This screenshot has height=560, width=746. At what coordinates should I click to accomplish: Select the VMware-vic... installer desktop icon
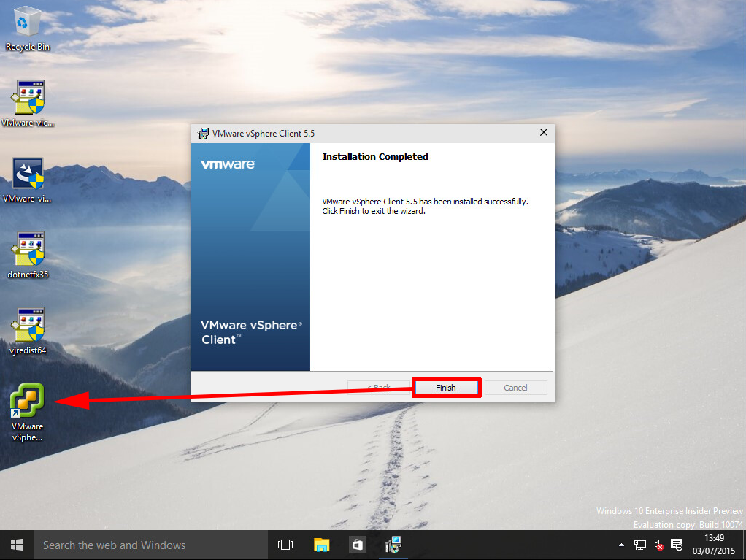pos(28,104)
